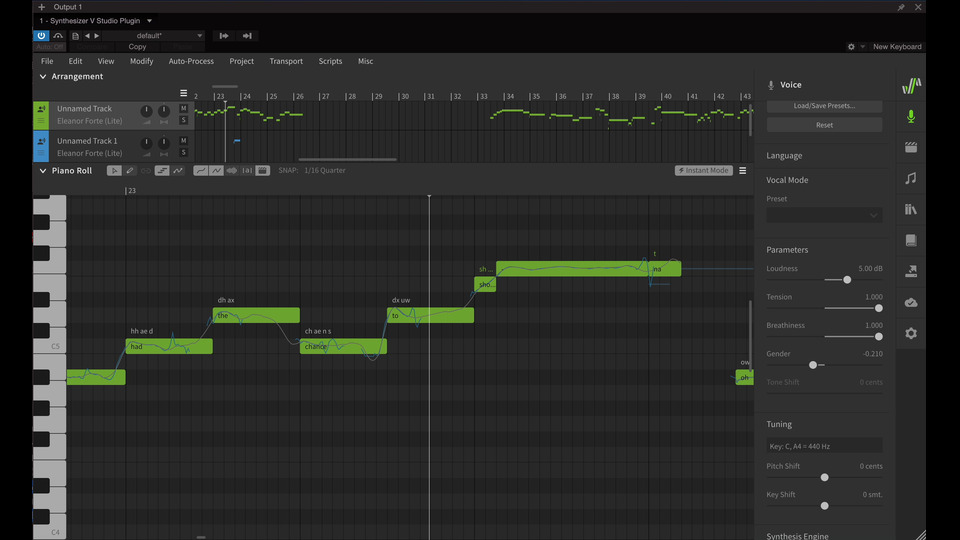Open the Note Properties music note panel

(911, 178)
